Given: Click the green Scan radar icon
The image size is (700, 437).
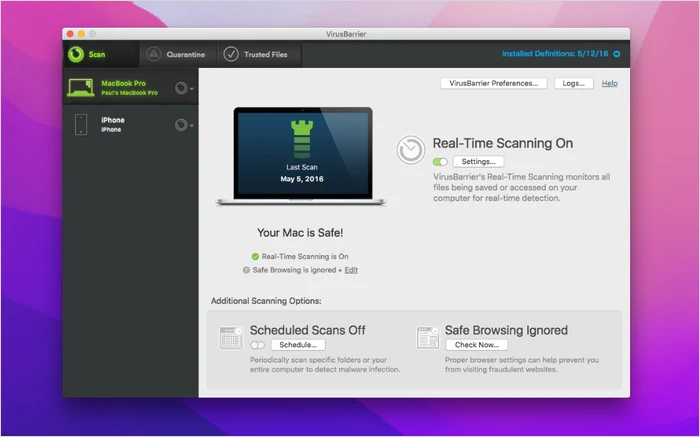Looking at the screenshot, I should (76, 54).
